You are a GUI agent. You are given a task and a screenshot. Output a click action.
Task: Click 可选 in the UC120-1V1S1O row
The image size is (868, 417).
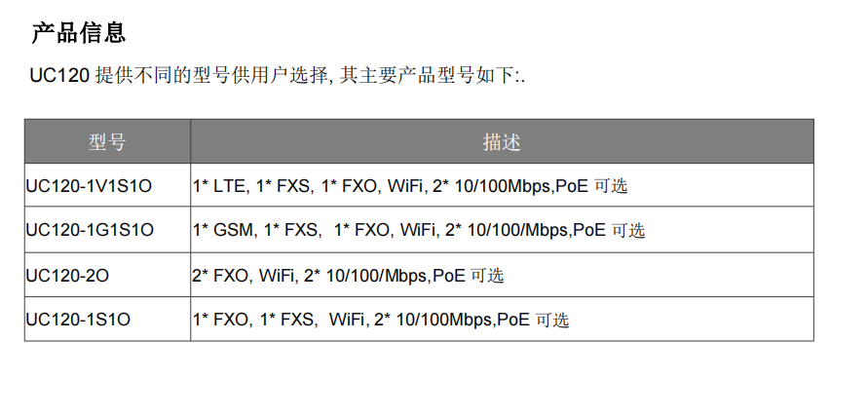(610, 185)
